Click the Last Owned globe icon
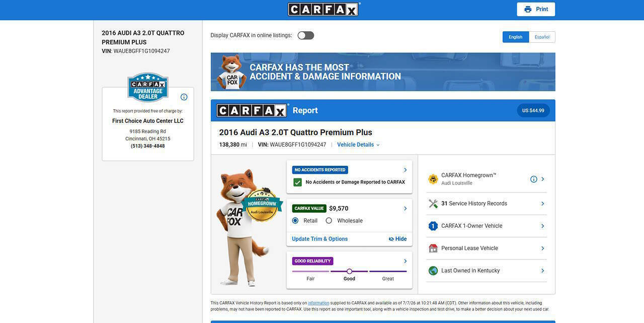Viewport: 644px width, 323px height. (x=433, y=271)
